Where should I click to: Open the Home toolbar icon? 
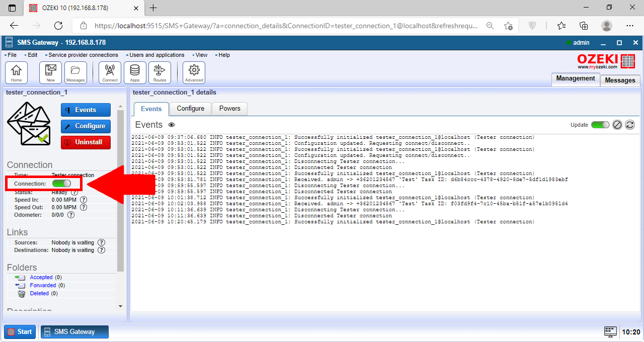click(x=16, y=72)
